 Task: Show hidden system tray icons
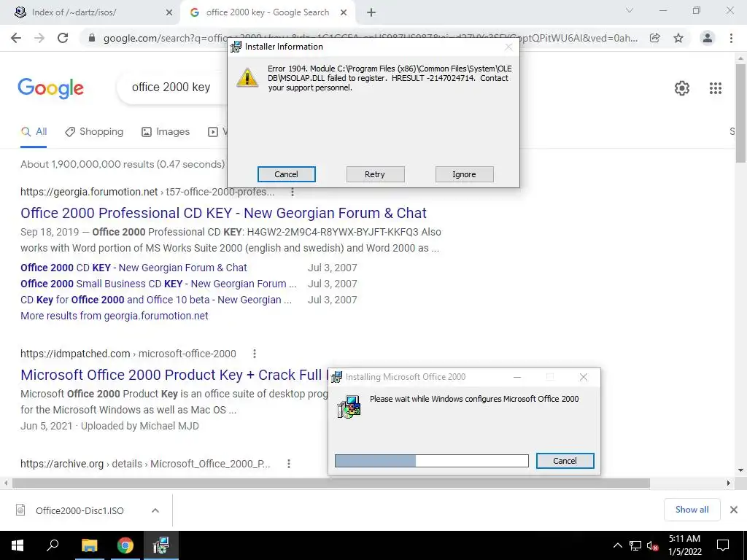point(617,545)
